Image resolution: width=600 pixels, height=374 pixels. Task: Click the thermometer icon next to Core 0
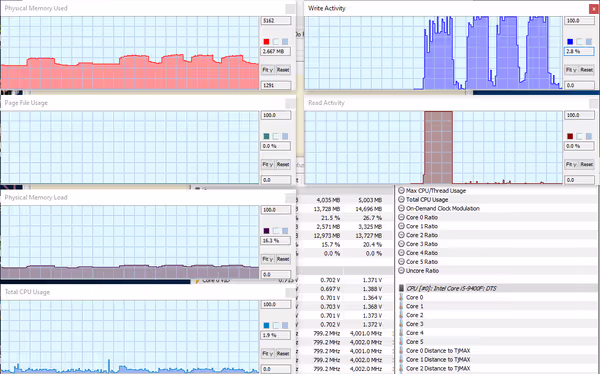click(401, 297)
